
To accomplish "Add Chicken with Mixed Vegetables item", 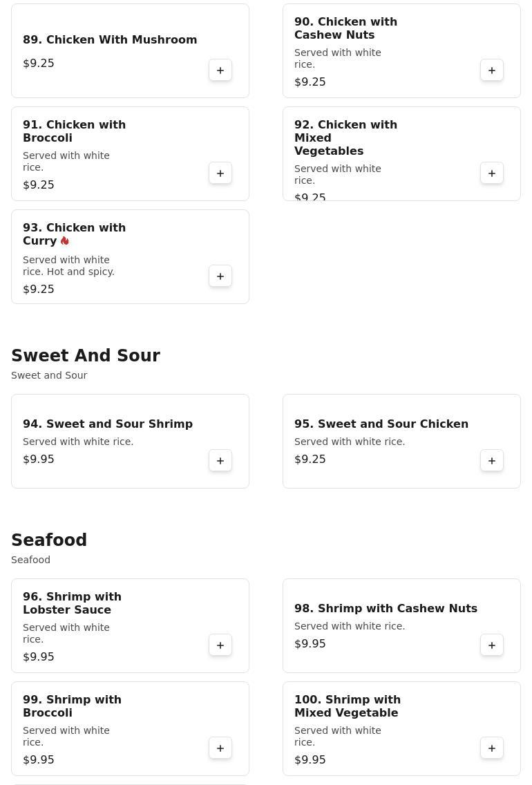I will point(492,173).
